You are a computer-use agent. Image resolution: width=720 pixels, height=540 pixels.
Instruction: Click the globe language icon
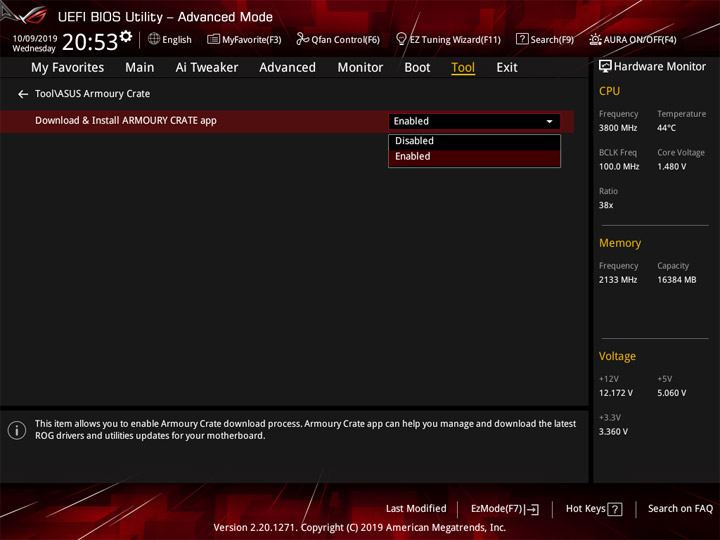tap(154, 39)
